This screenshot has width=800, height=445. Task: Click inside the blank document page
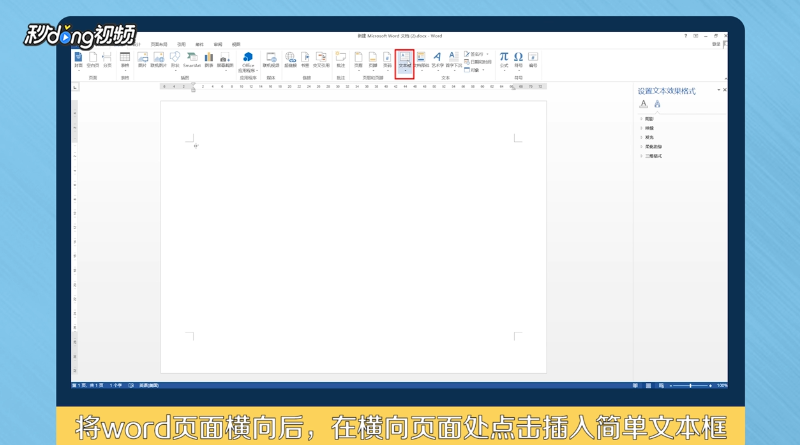click(354, 237)
